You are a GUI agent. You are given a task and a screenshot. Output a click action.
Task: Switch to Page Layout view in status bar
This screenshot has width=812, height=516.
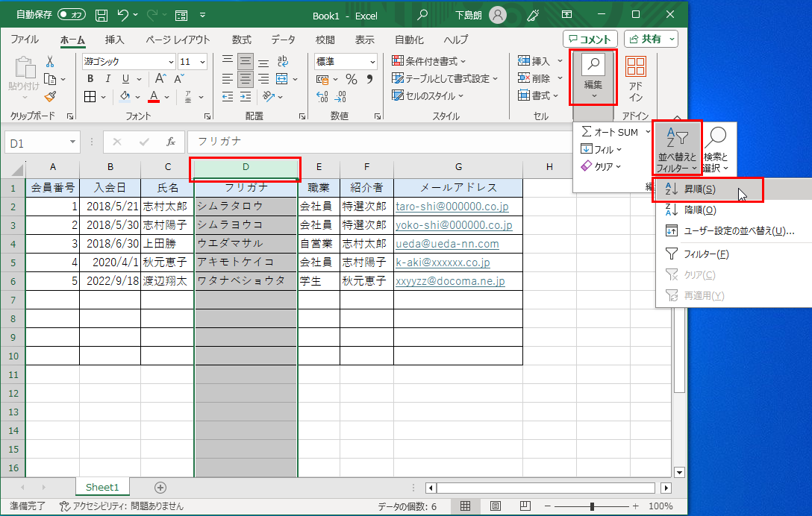(x=493, y=506)
